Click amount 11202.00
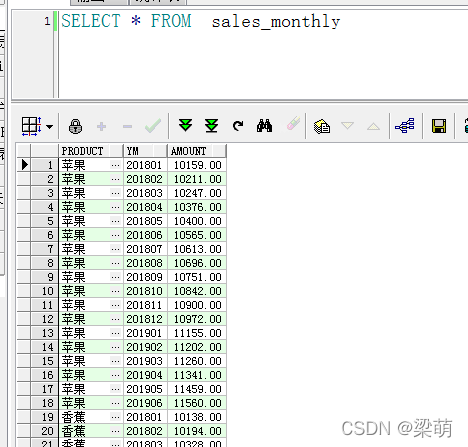 197,347
